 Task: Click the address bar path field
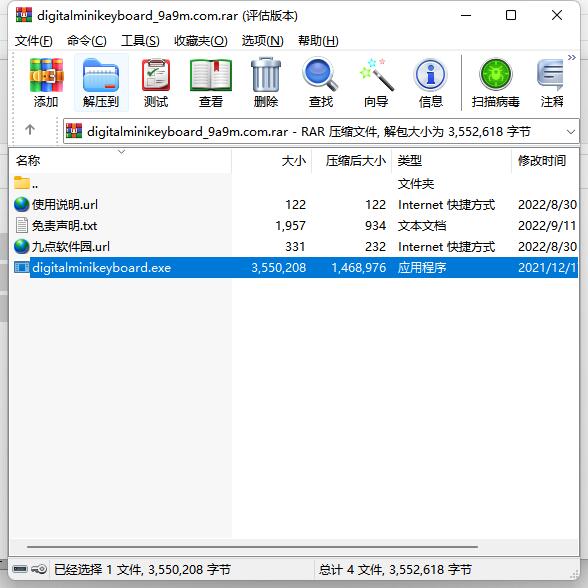coord(321,131)
